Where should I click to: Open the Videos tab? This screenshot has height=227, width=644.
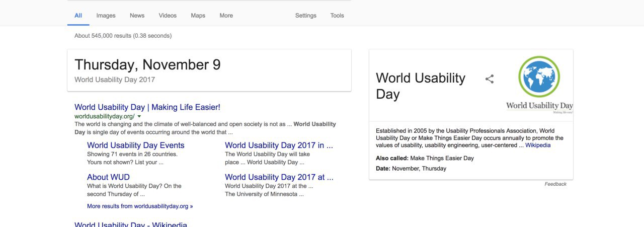tap(168, 16)
